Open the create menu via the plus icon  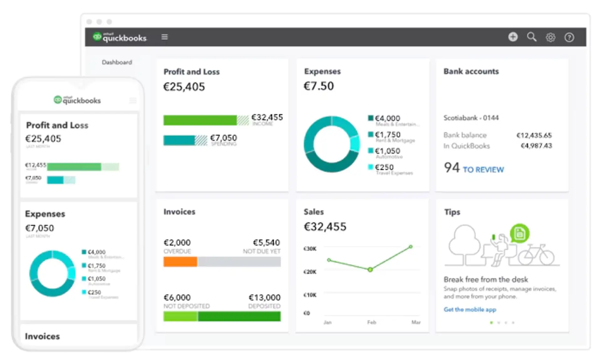[x=513, y=37]
